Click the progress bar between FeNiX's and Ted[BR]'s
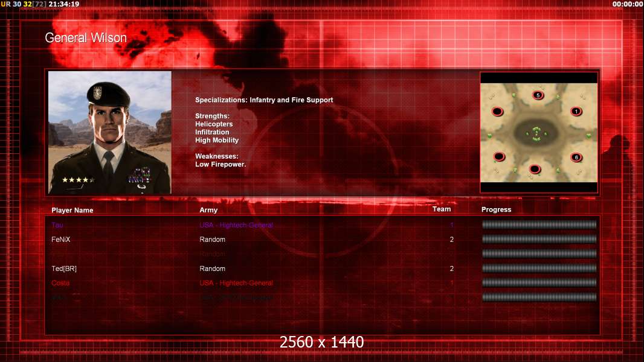The image size is (644, 362). click(539, 254)
